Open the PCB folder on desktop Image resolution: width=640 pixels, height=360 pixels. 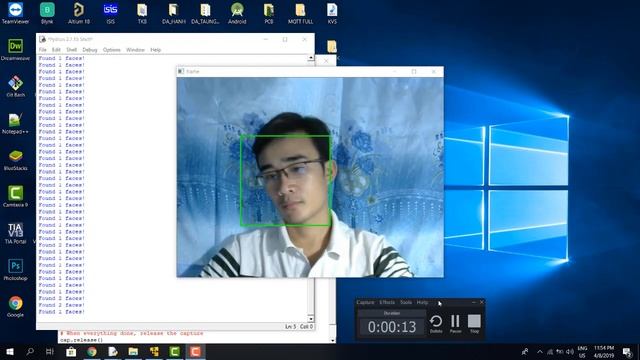point(269,13)
